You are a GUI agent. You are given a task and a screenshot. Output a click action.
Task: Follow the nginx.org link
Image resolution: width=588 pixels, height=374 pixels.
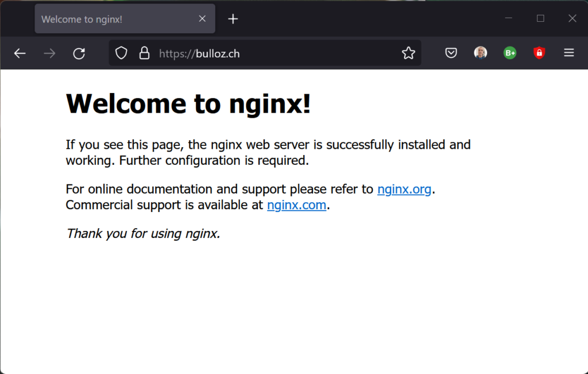click(404, 189)
